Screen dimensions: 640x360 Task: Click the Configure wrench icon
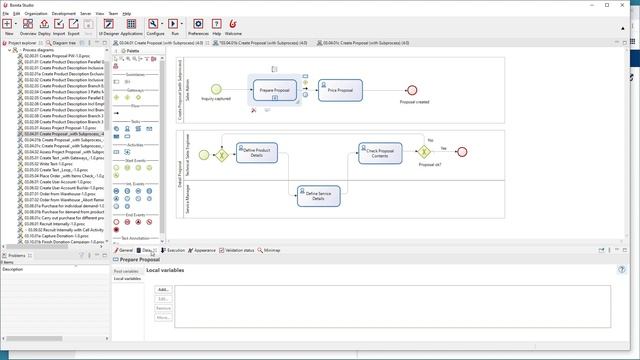click(153, 24)
